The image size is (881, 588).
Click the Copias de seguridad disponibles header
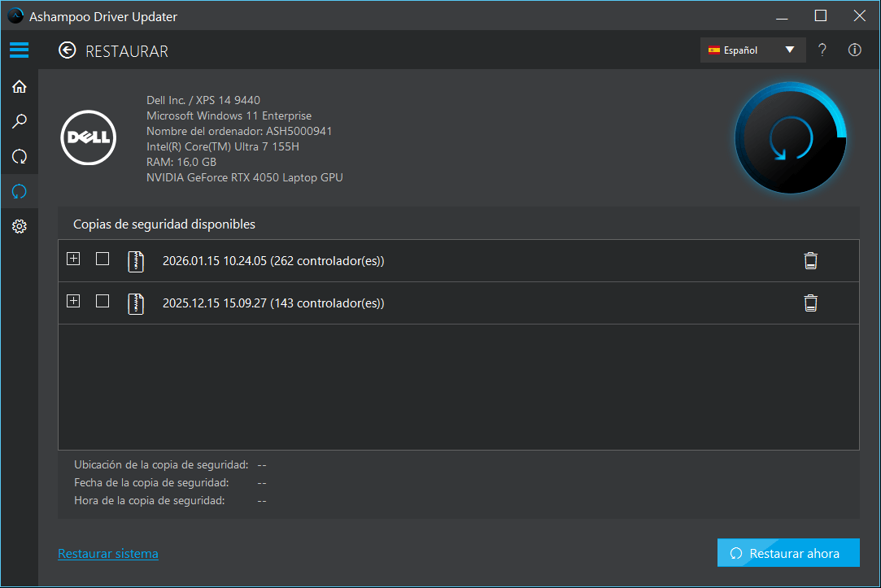(x=164, y=224)
